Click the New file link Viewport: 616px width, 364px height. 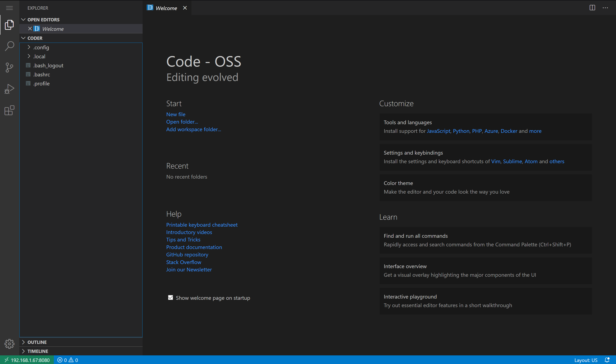(x=176, y=114)
